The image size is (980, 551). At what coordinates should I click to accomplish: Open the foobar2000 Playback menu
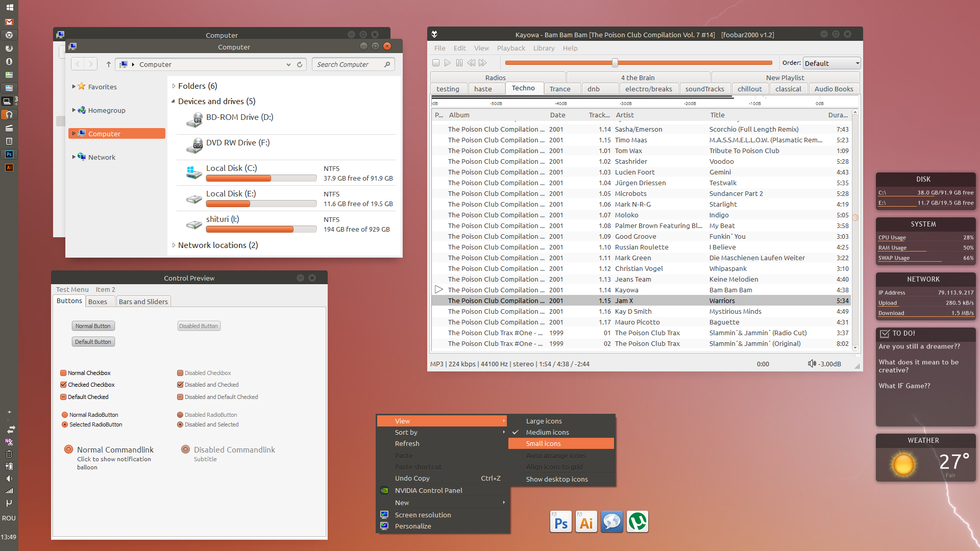pos(511,48)
